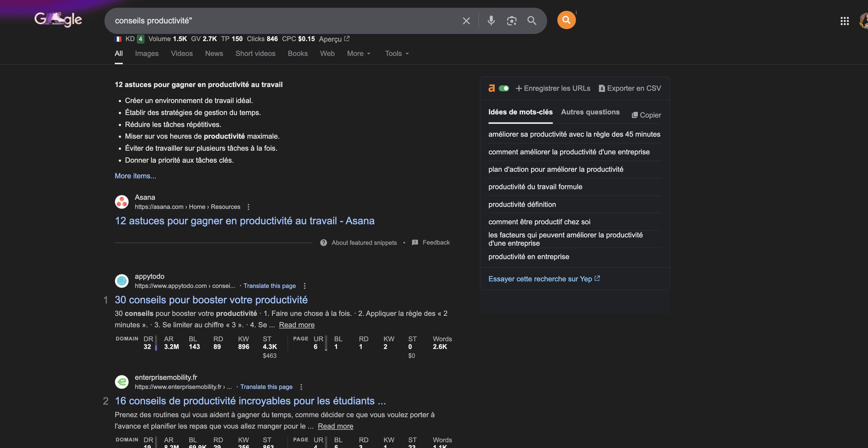The width and height of the screenshot is (868, 448).
Task: Toggle off the keyword extension switch
Action: [x=505, y=88]
